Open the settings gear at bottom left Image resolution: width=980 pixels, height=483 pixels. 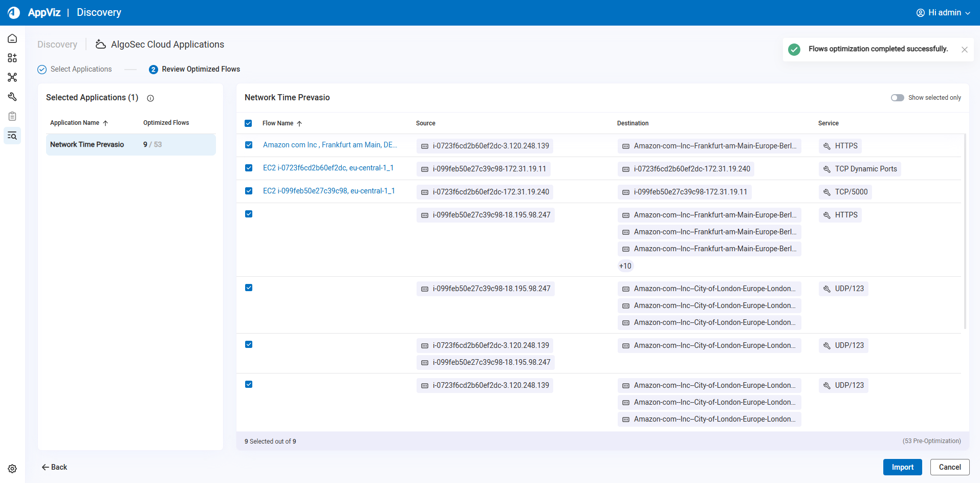[x=12, y=469]
